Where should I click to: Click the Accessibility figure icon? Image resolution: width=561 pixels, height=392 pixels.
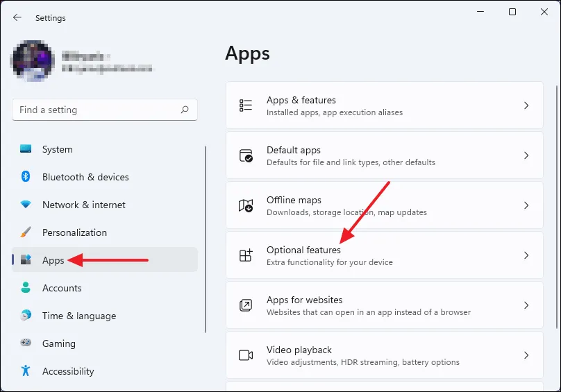coord(26,371)
